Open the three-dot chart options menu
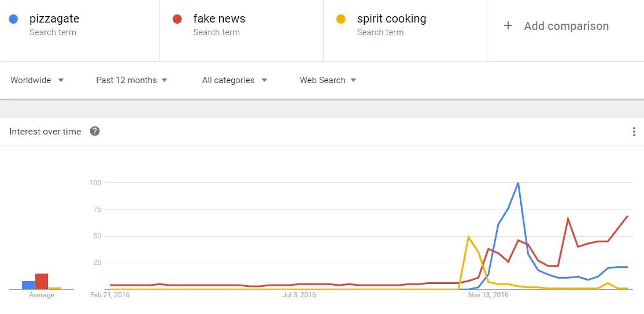The height and width of the screenshot is (314, 644). coord(634,132)
